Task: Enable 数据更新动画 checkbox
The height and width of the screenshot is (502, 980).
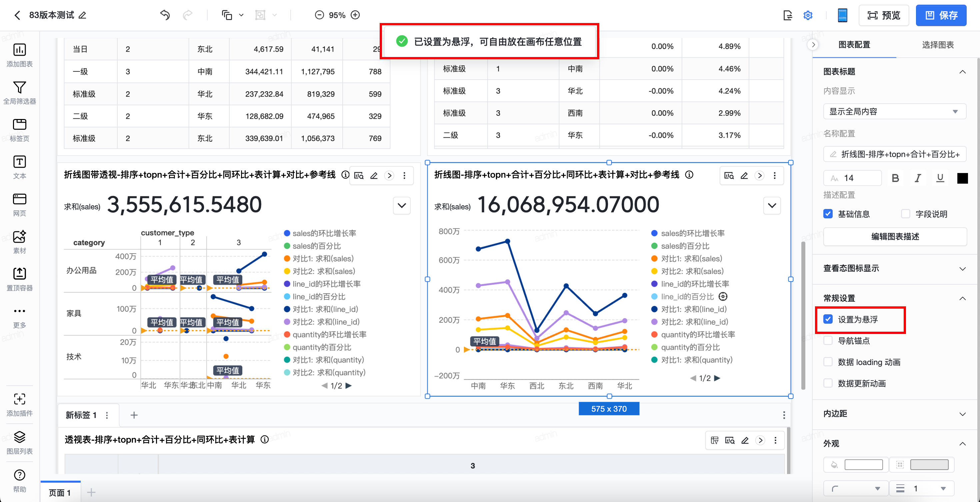Action: point(828,383)
